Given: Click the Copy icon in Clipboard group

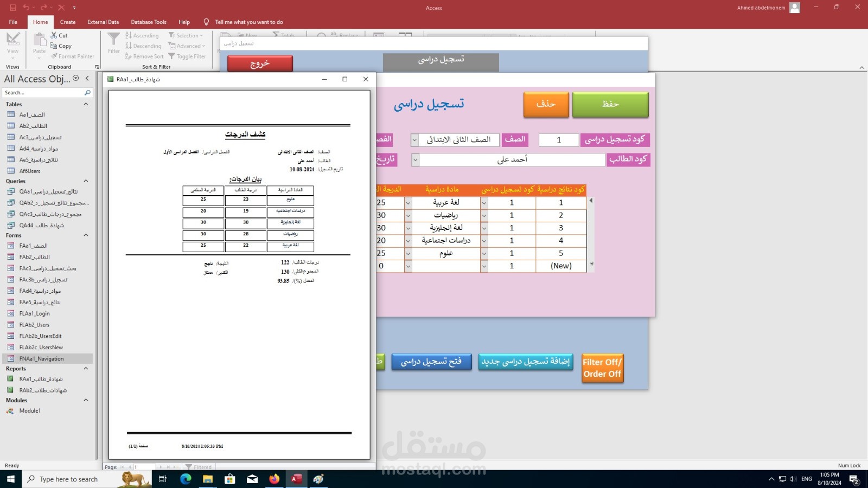Looking at the screenshot, I should (x=54, y=46).
